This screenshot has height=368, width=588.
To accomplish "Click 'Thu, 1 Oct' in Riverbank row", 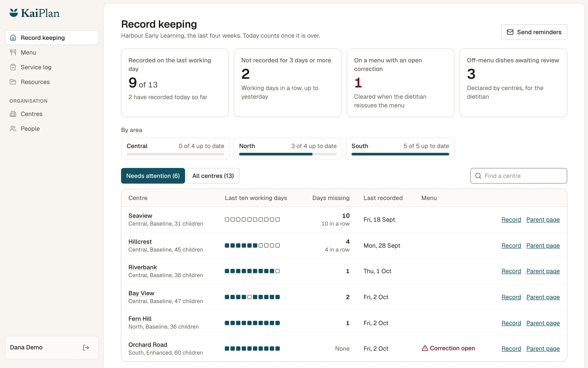I will pos(377,271).
